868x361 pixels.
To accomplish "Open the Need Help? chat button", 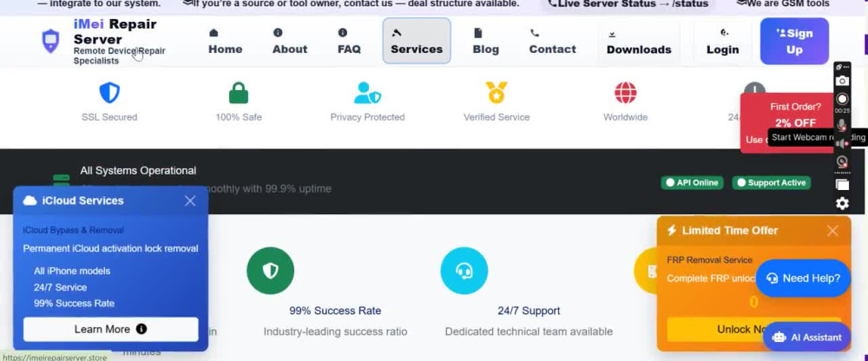I will (803, 279).
